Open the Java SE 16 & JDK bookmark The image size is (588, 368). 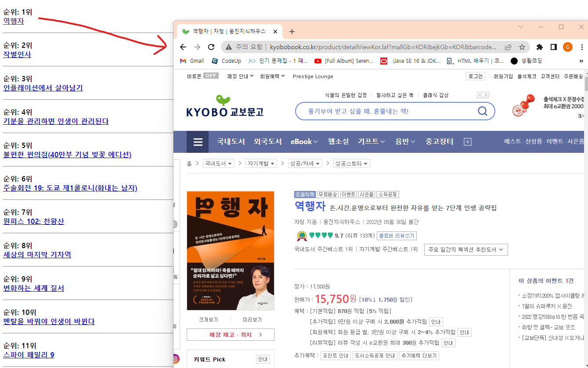411,61
